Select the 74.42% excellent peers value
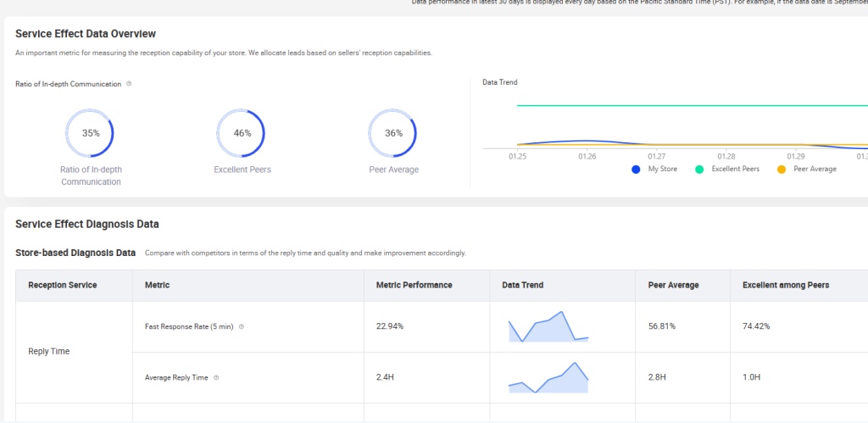868x423 pixels. (x=756, y=326)
